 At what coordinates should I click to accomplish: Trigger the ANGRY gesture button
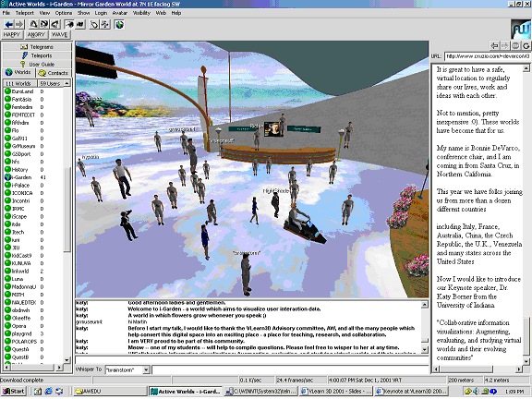pyautogui.click(x=36, y=34)
